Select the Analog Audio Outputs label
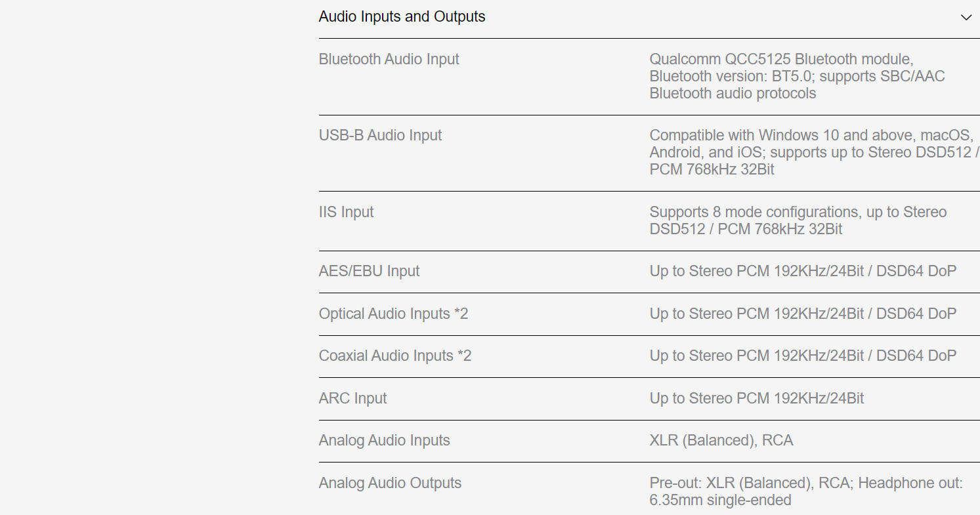Viewport: 980px width, 515px height. tap(390, 483)
